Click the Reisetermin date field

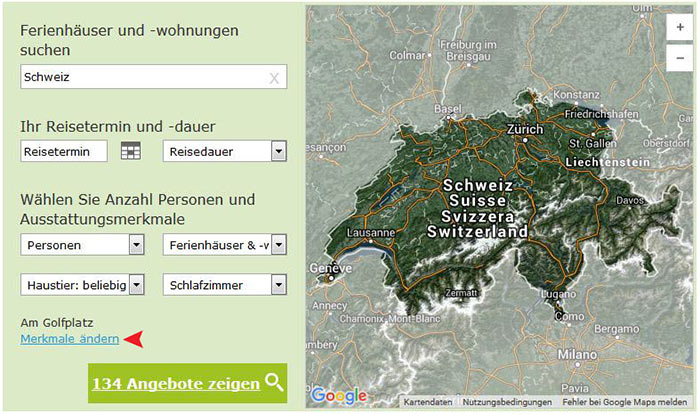click(x=64, y=151)
